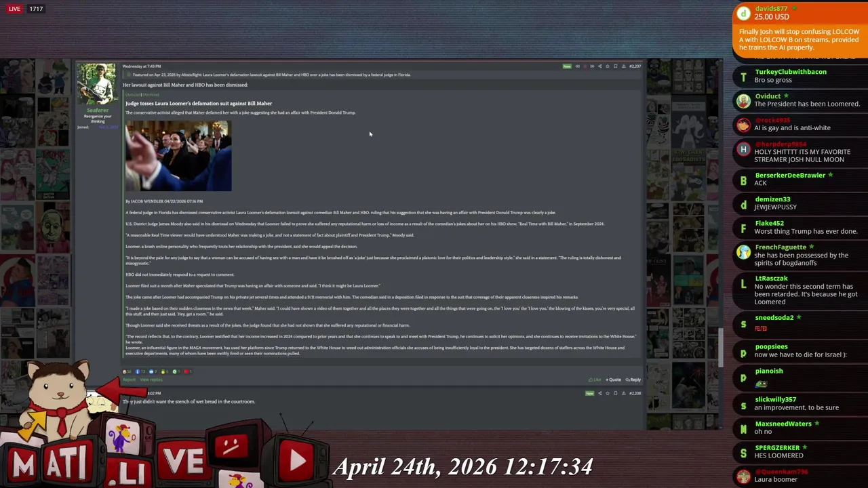Viewport: 868px width, 488px height.
Task: Click BerserkerDeeBrawler chat username
Action: pos(790,176)
